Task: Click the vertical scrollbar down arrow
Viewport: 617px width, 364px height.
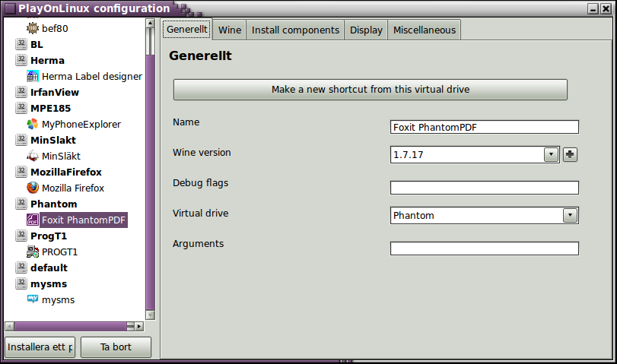Action: pyautogui.click(x=151, y=315)
